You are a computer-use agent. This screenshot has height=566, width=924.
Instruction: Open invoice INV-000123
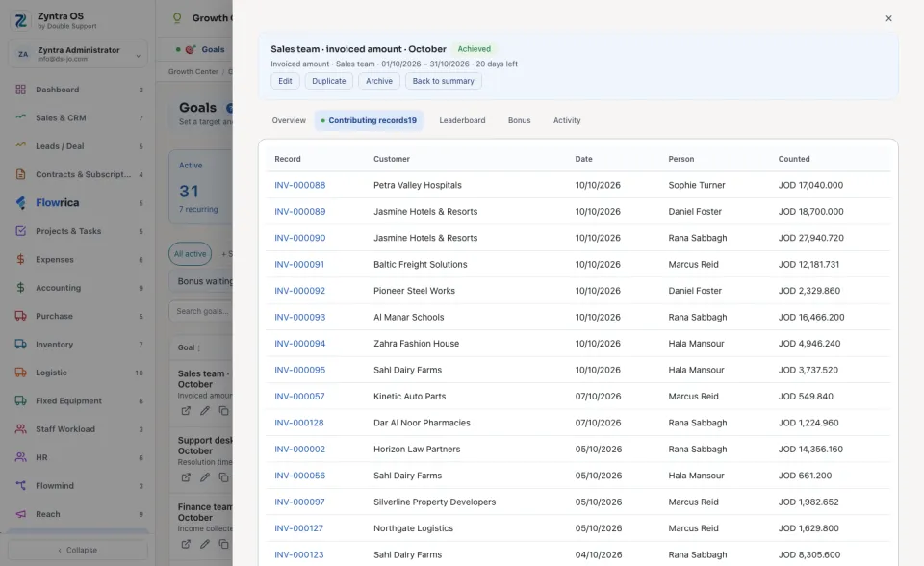(x=298, y=554)
